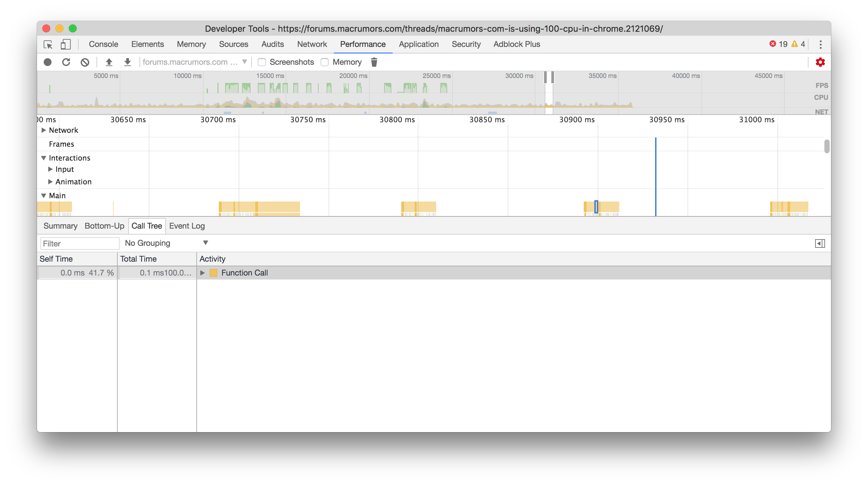Select the highlighted blue task in Main
This screenshot has height=485, width=868.
pos(596,206)
